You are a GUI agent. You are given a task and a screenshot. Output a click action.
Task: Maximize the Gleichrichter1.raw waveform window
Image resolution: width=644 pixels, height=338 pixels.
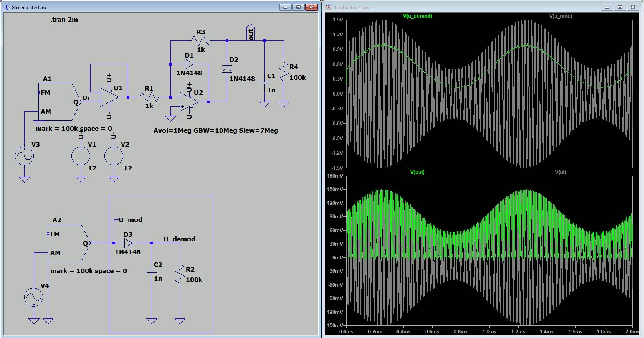tap(620, 7)
